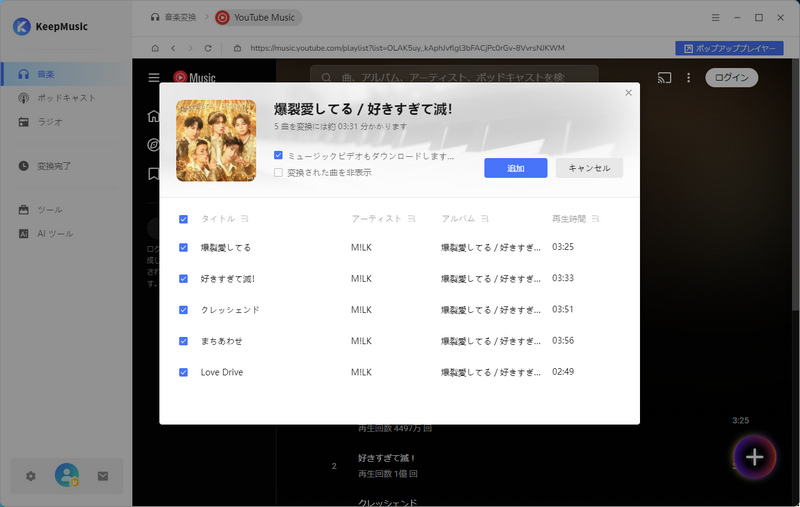The height and width of the screenshot is (507, 800).
Task: Sort by アーティスト column icon
Action: coord(411,218)
